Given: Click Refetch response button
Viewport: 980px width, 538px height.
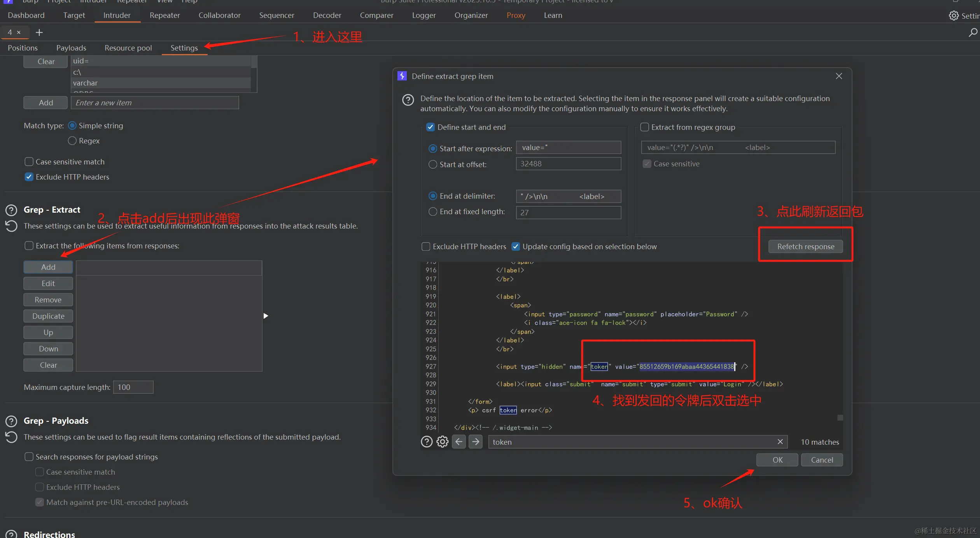Looking at the screenshot, I should pos(806,246).
